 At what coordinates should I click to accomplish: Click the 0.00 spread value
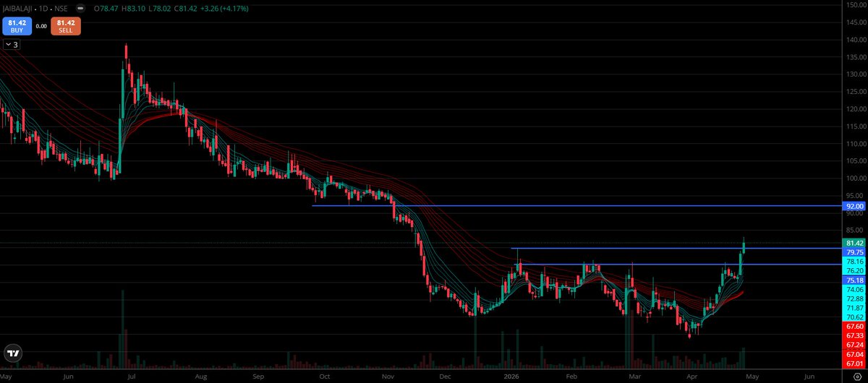coord(41,27)
